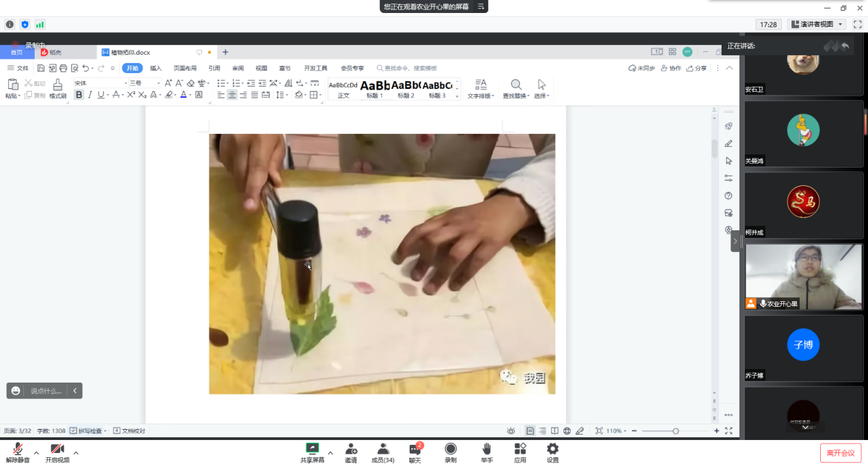Open the Page Layout (页面布局) tab
The height and width of the screenshot is (466, 868).
tap(185, 68)
